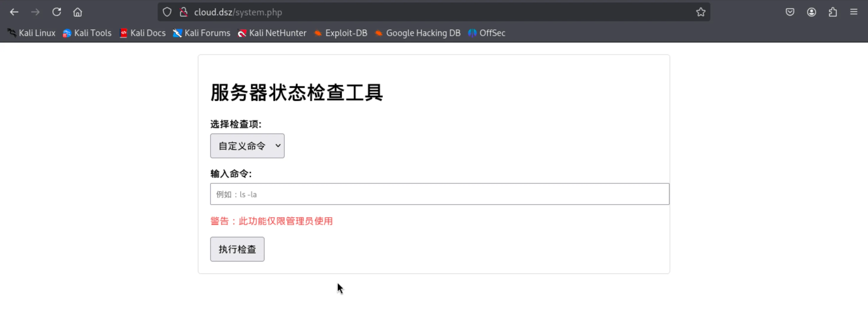This screenshot has width=868, height=310.
Task: Click the cloud.dsz address bar
Action: (404, 12)
